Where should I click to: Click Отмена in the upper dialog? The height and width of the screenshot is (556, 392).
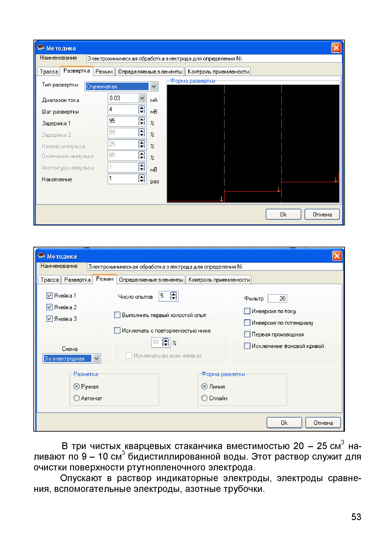tap(322, 214)
